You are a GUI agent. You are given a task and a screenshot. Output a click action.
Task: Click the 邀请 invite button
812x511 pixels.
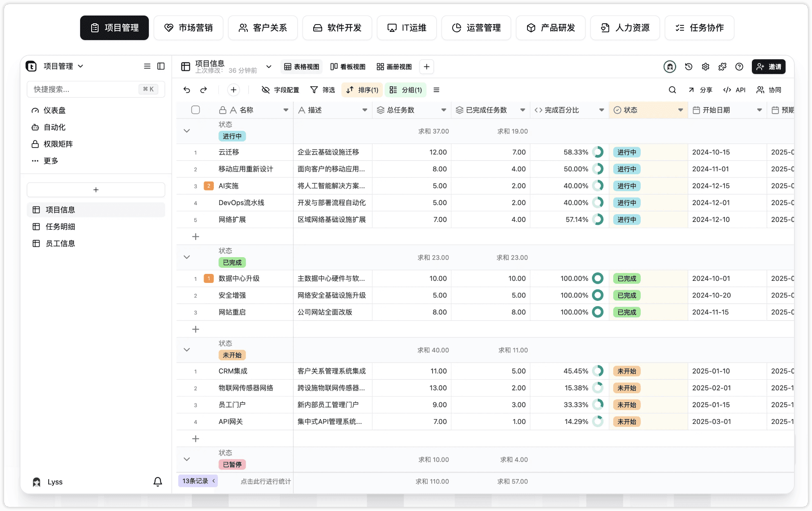[769, 67]
